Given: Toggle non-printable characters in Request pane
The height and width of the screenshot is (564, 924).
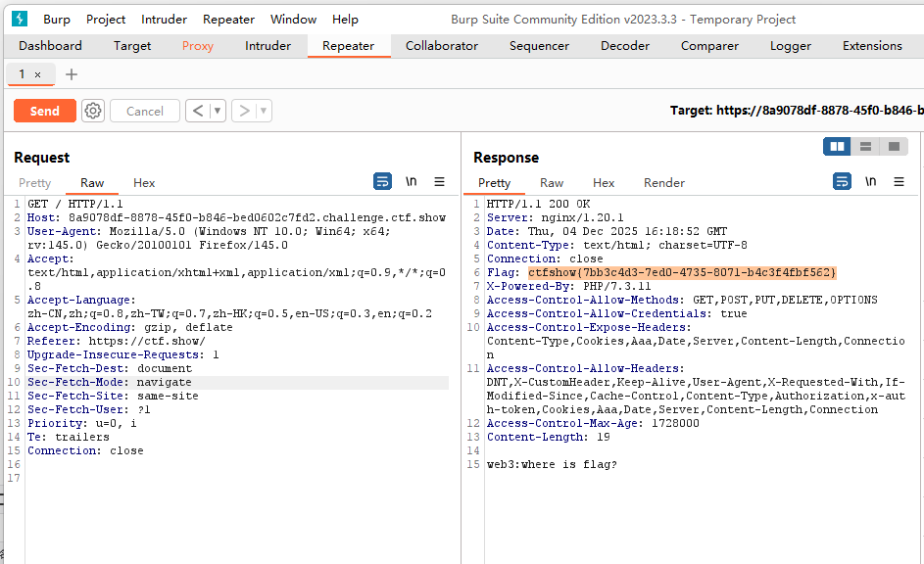Looking at the screenshot, I should 412,182.
